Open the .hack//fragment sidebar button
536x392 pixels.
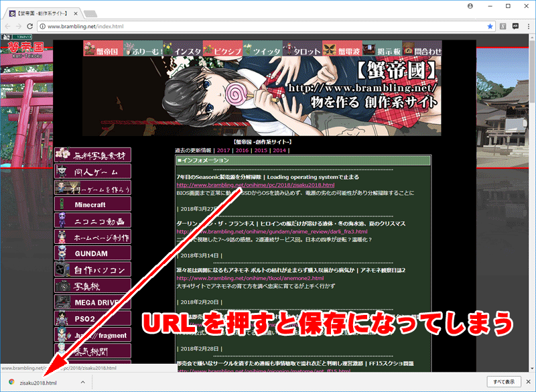[x=92, y=335]
